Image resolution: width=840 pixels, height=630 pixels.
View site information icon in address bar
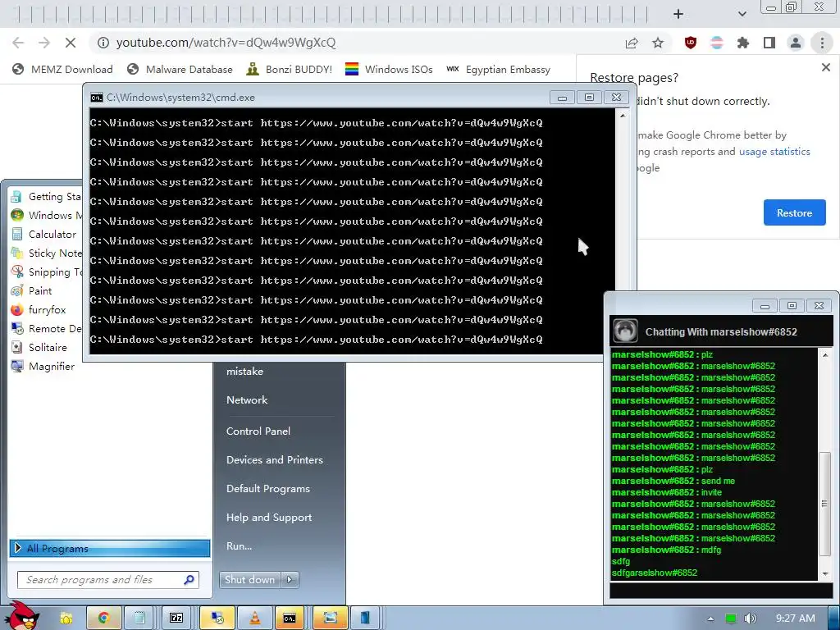(x=103, y=43)
